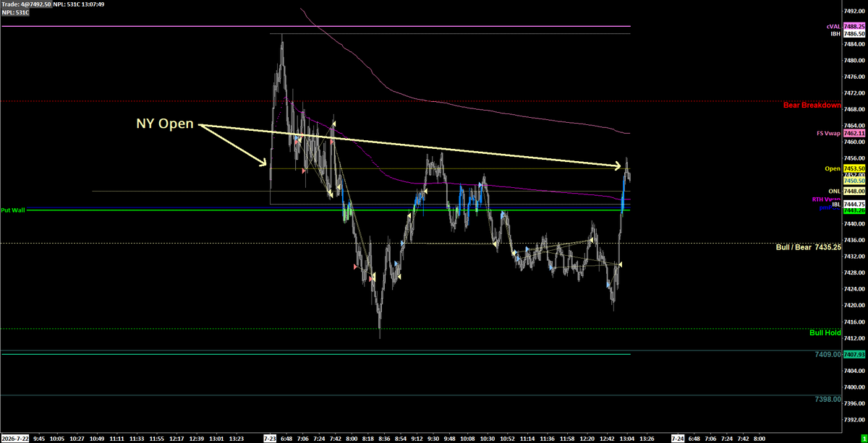Click the 9:30 time label on the time axis
868x443 pixels.
pos(435,438)
